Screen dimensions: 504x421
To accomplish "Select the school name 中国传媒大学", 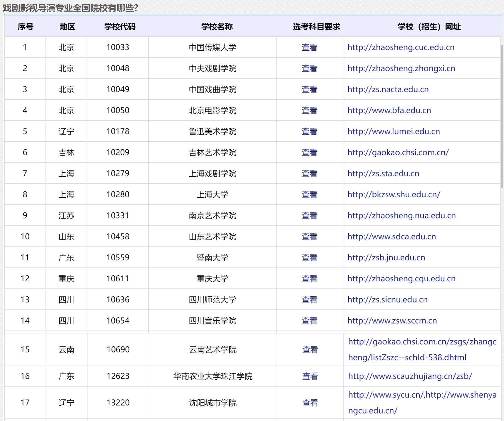I will point(212,47).
